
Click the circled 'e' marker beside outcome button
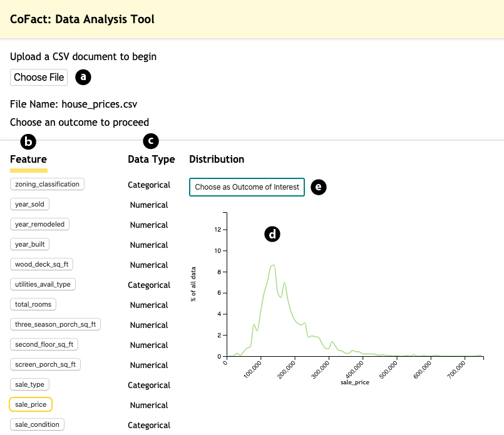point(319,187)
